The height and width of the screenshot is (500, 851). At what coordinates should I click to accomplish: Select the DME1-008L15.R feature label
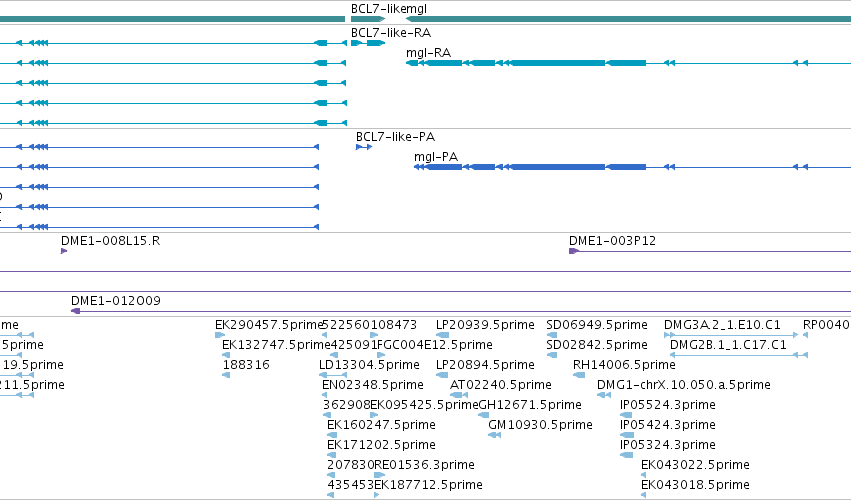(110, 241)
